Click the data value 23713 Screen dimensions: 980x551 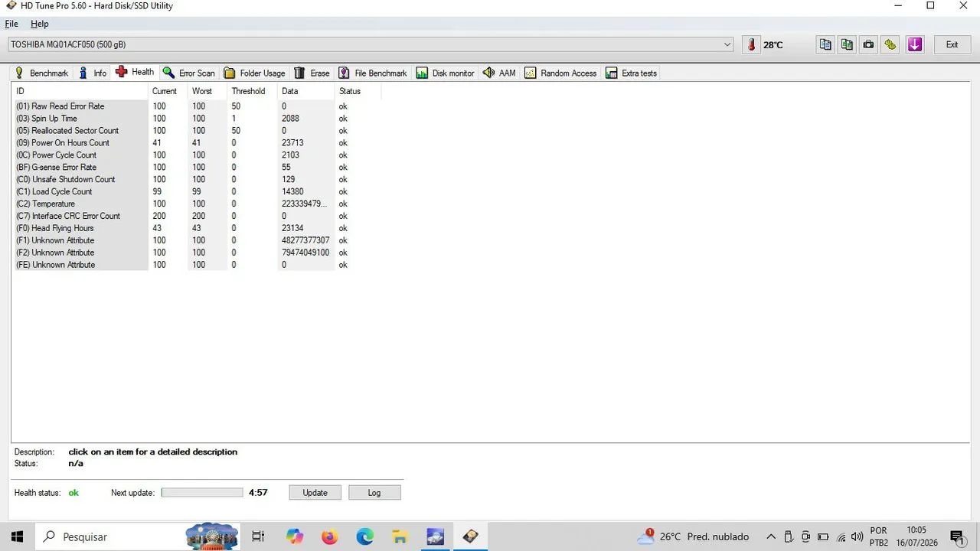(x=292, y=143)
